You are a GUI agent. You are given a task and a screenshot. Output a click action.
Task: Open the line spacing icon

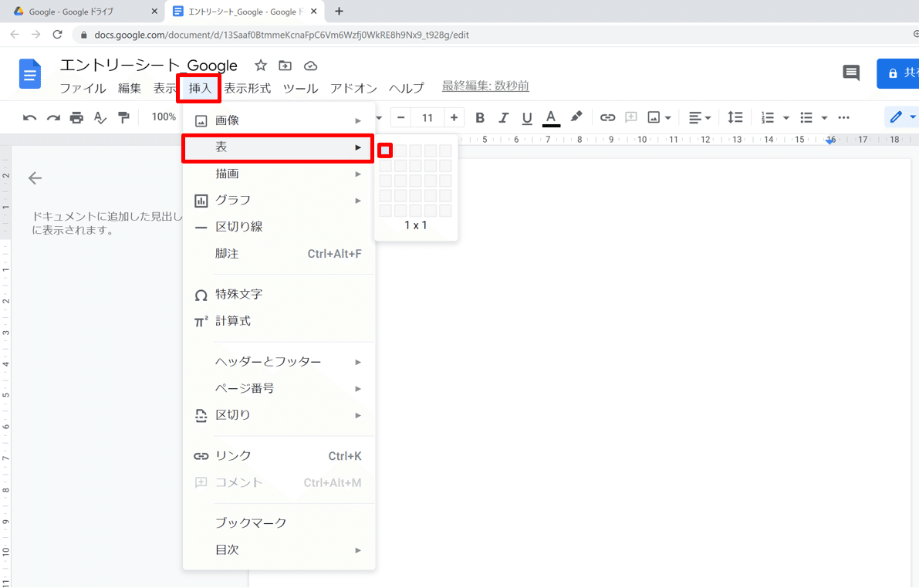(735, 117)
